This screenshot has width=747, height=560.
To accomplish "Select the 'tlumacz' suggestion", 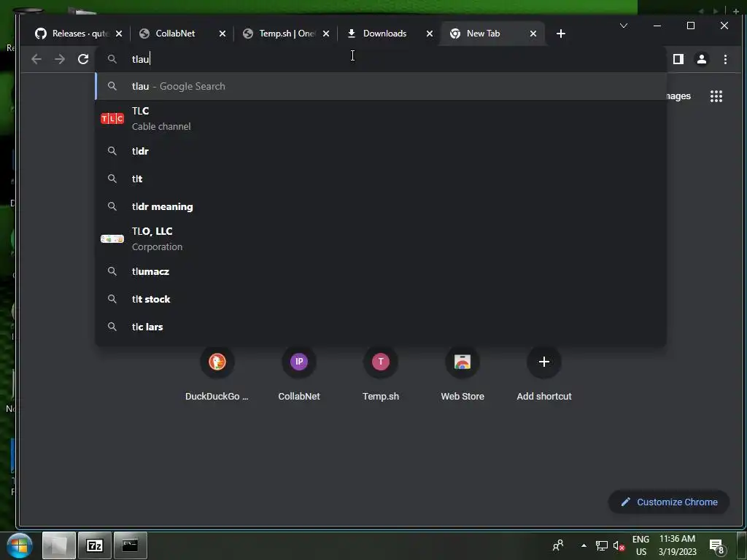I will (x=381, y=271).
